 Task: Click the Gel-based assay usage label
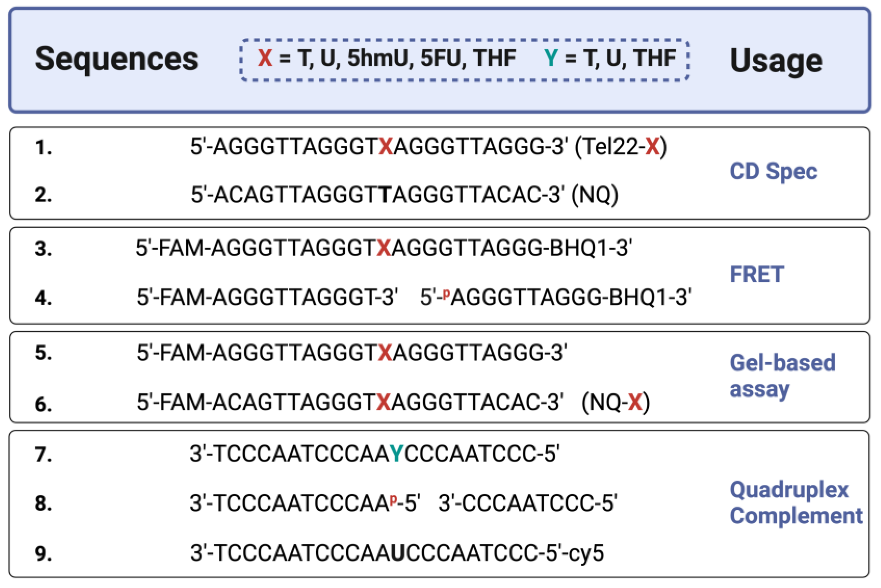coord(782,376)
